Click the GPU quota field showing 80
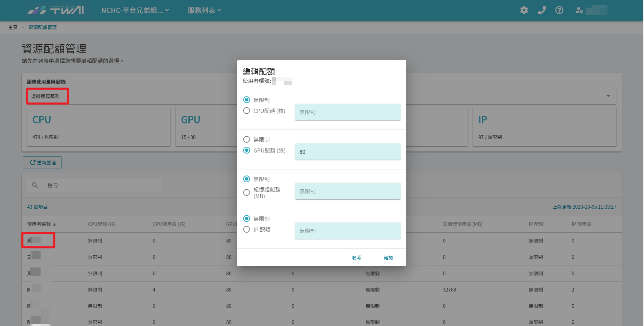The height and width of the screenshot is (326, 644). [x=348, y=152]
